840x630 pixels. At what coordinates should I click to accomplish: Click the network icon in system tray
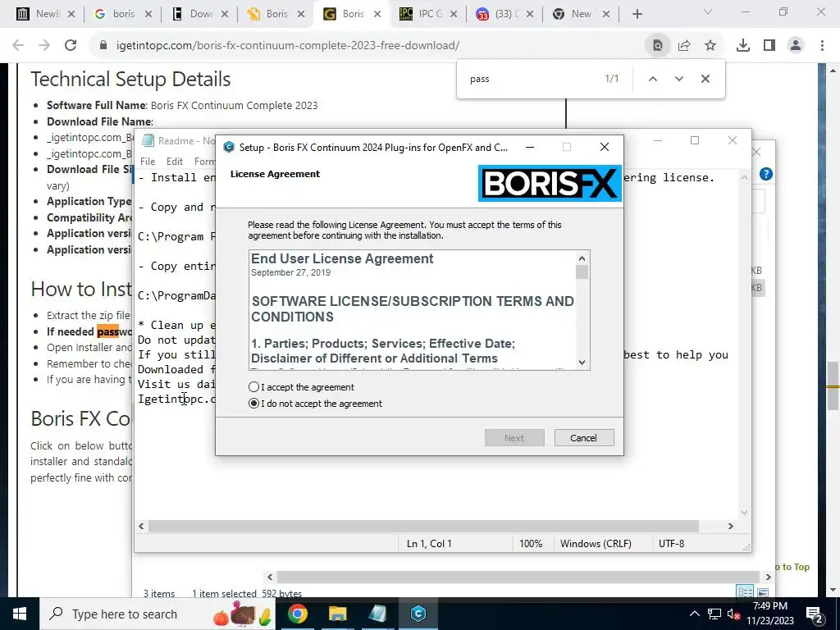[714, 614]
